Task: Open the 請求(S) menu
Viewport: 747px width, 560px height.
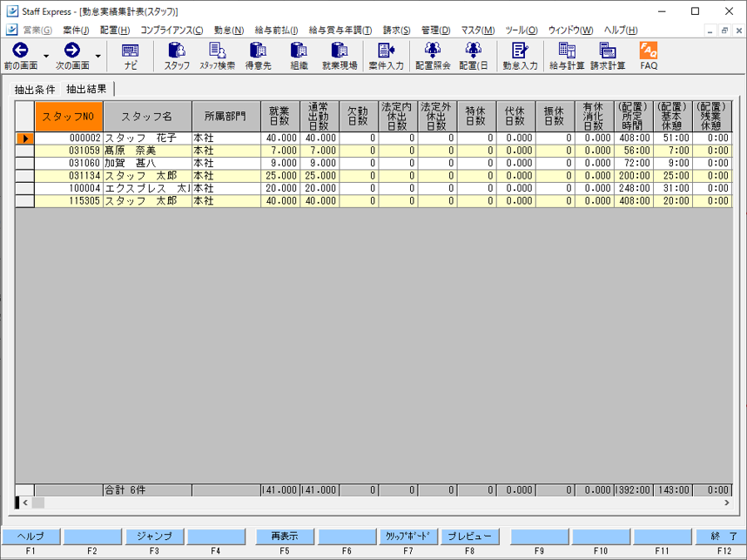Action: click(x=396, y=30)
